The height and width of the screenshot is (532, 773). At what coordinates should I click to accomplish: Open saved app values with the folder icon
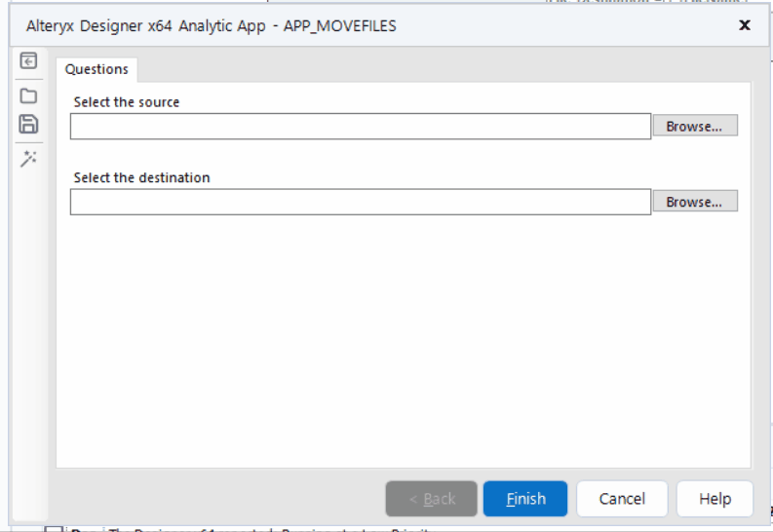pos(28,95)
